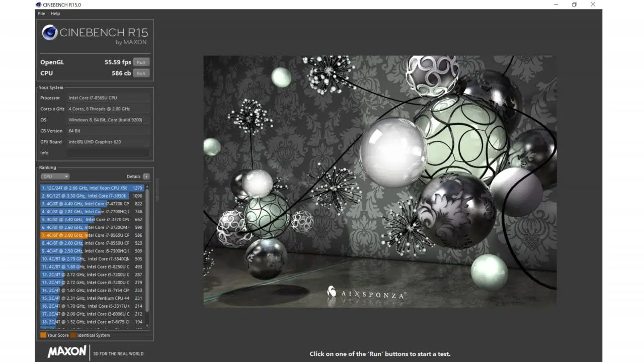
Task: Select rank 3 Core i7-4770K entry
Action: pos(93,204)
